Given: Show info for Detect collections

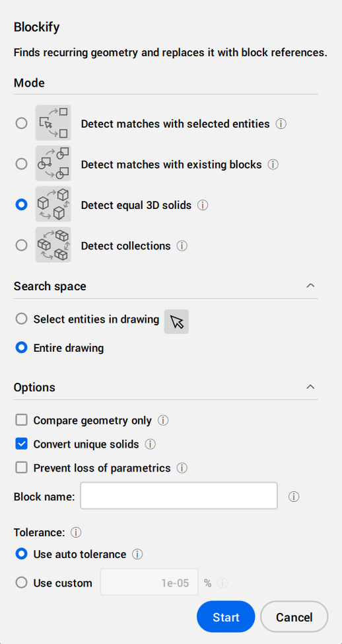Looking at the screenshot, I should pyautogui.click(x=182, y=246).
